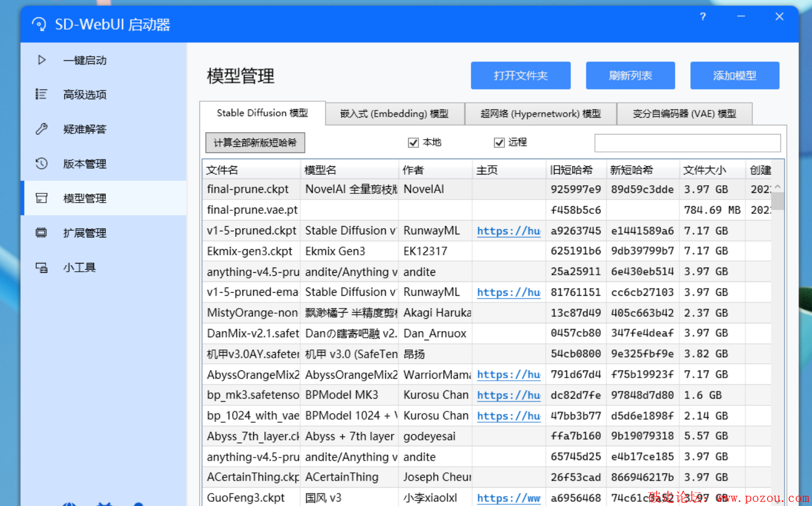The width and height of the screenshot is (812, 506).
Task: Select the Abyss_7th_layer.ckpt row
Action: 487,436
